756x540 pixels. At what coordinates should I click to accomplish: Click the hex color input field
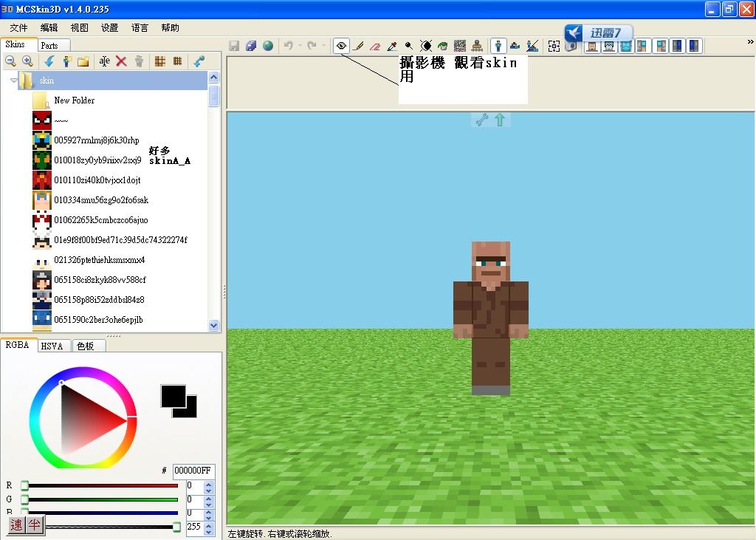pyautogui.click(x=193, y=471)
